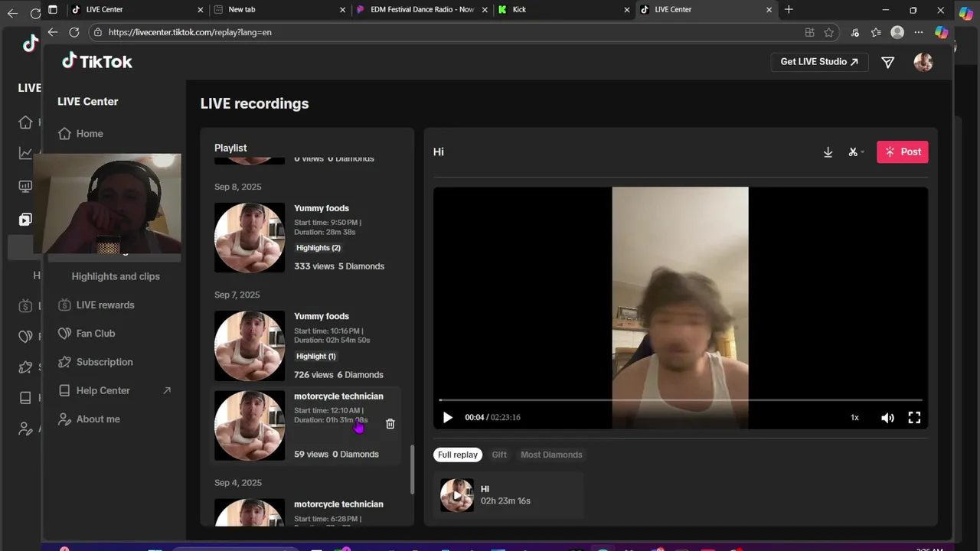Screen dimensions: 980x551
Task: Open Sep 4 motorcycle technician recording
Action: [x=306, y=512]
